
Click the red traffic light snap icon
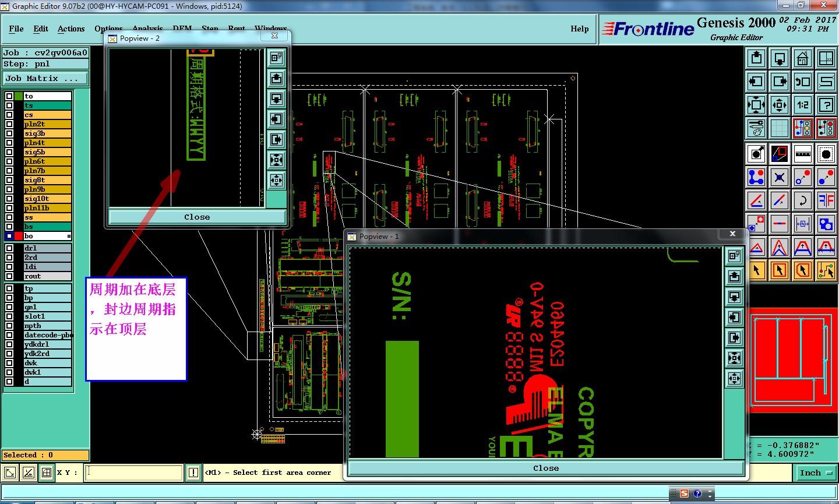pos(826,128)
